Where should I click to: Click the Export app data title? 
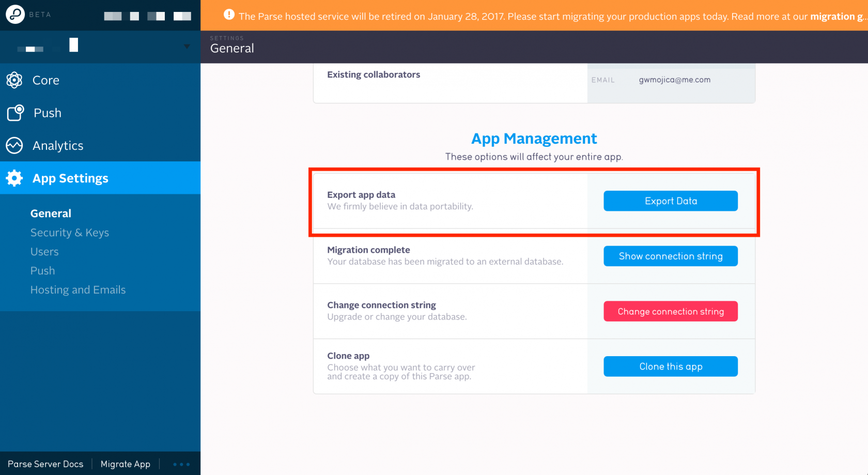361,195
